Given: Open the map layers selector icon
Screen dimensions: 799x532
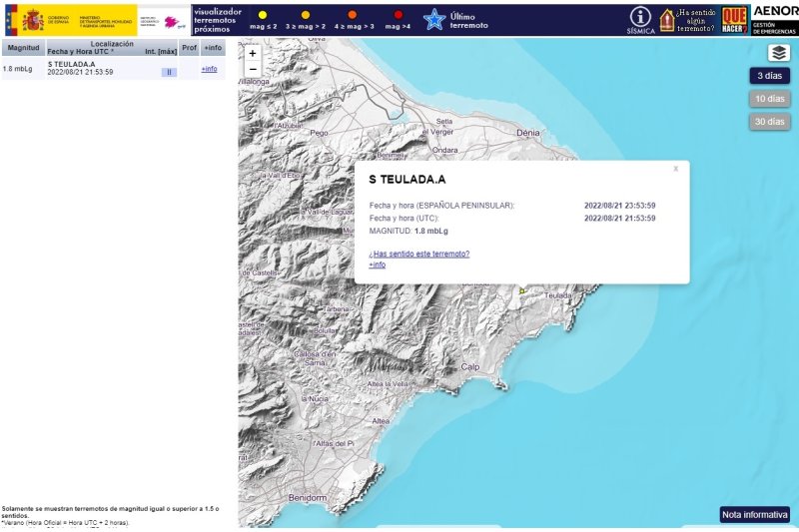Looking at the screenshot, I should click(x=779, y=53).
